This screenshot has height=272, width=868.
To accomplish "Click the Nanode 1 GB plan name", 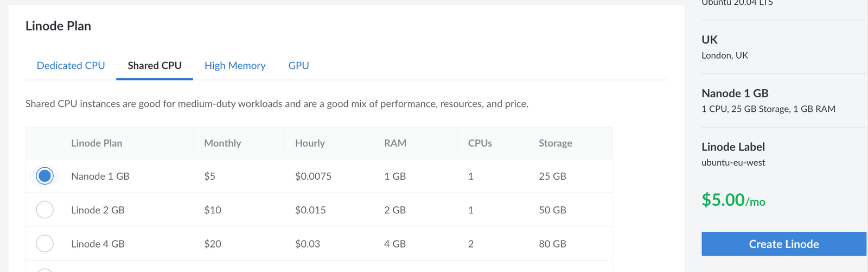I will point(100,176).
